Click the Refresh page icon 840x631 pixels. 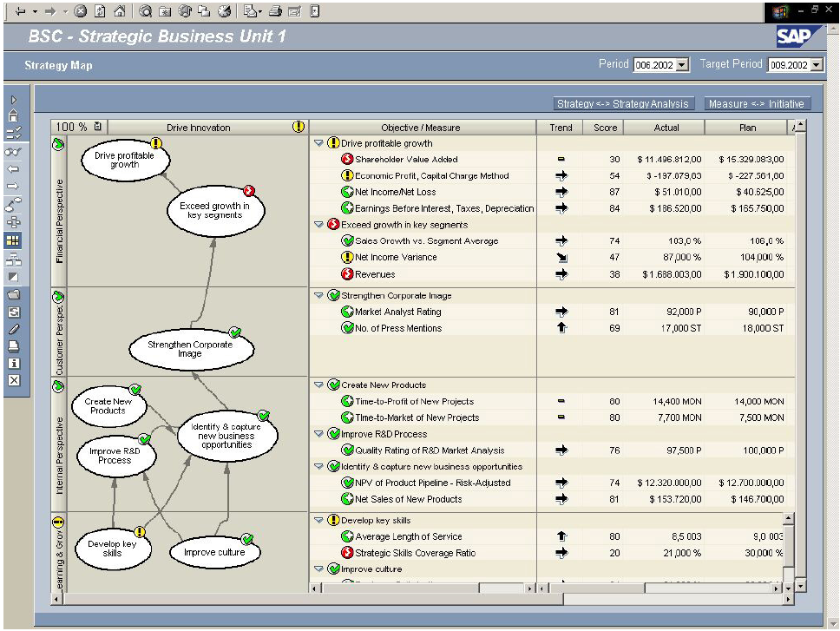coord(100,11)
